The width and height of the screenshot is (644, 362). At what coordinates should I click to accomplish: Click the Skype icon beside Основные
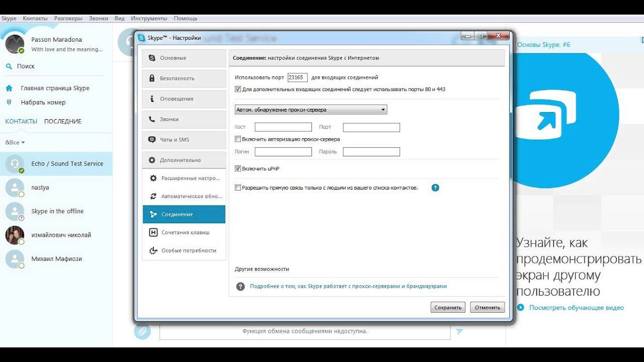pos(152,58)
